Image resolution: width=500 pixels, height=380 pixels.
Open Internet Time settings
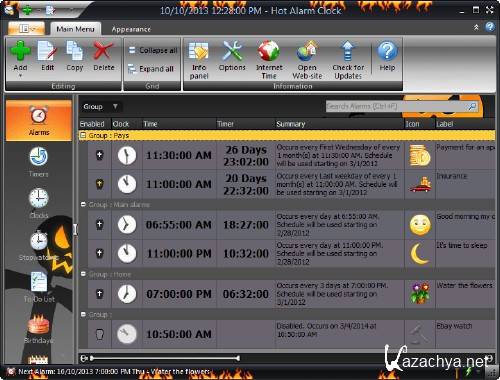[x=269, y=60]
